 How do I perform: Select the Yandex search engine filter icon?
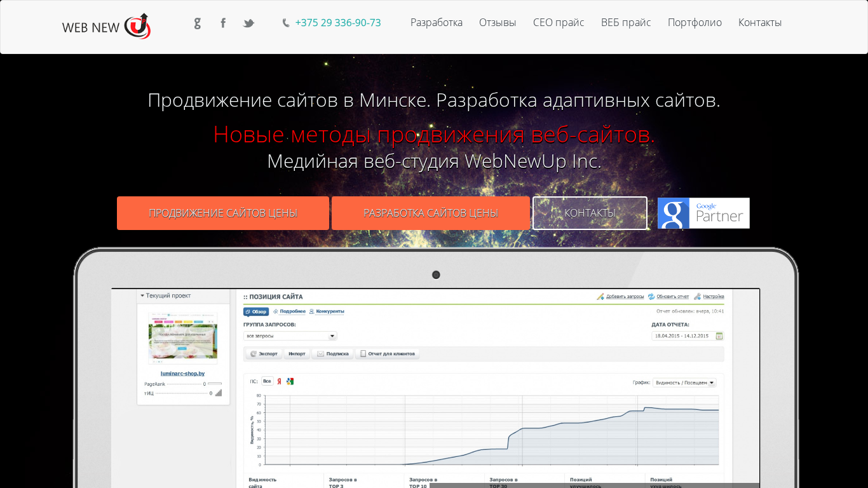279,381
